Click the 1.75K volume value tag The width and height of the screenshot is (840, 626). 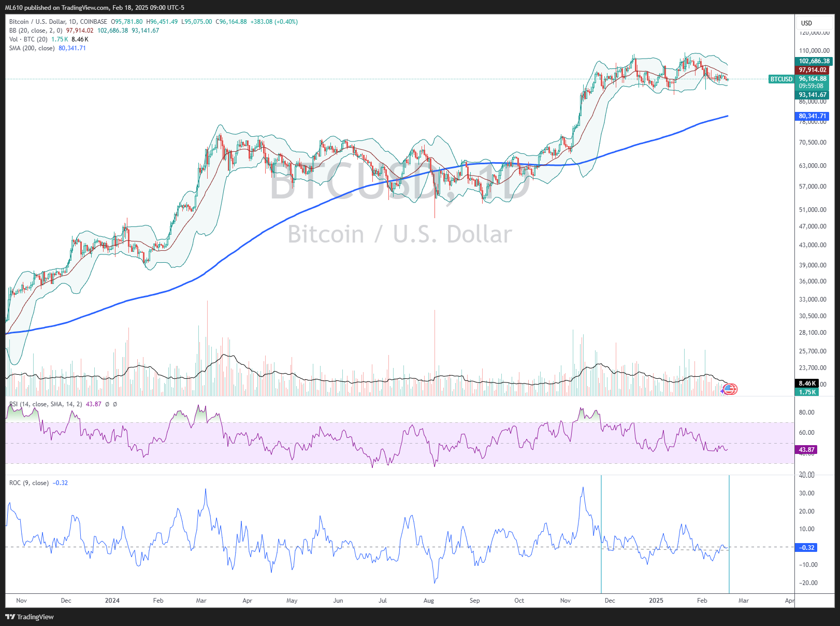[807, 392]
